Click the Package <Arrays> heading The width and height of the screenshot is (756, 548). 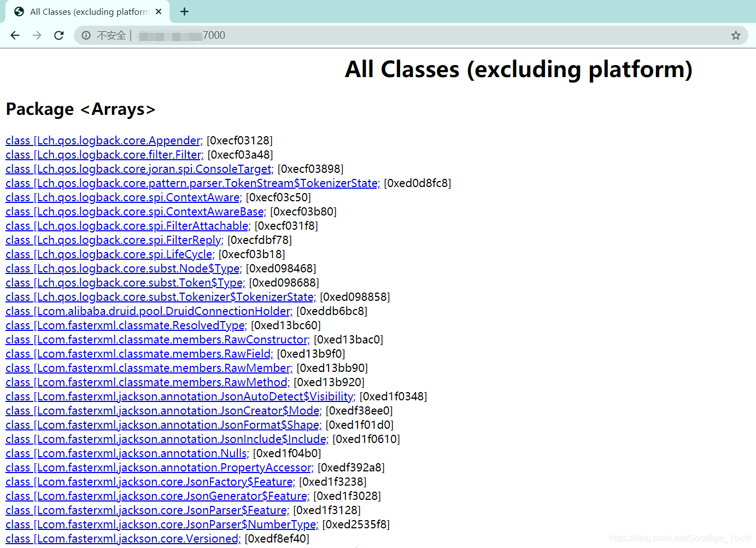pos(81,109)
